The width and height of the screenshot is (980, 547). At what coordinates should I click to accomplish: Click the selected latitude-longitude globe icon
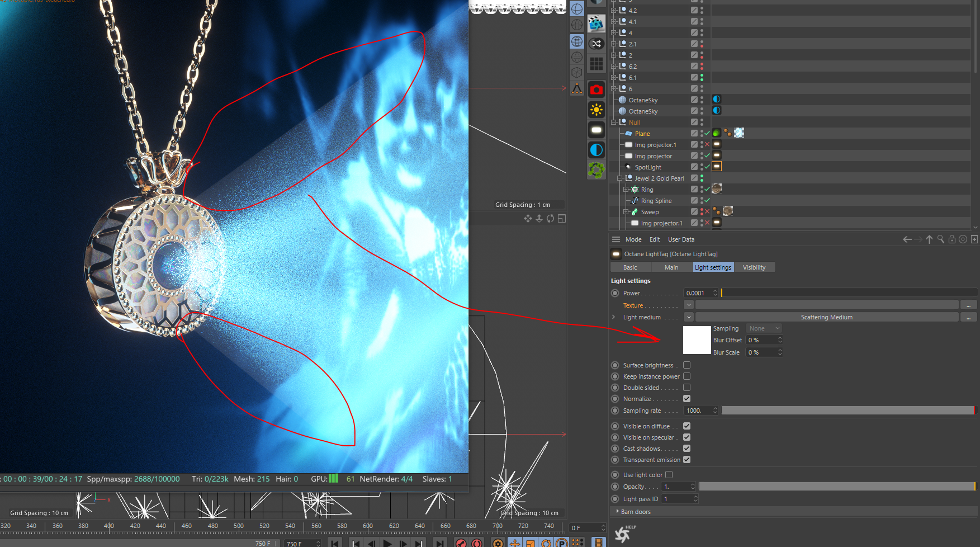[577, 41]
